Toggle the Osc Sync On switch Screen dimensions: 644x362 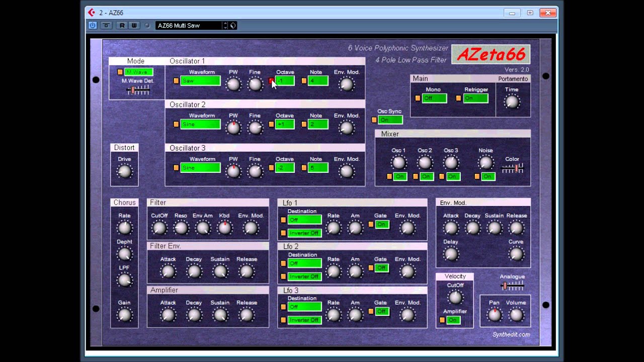coord(390,120)
